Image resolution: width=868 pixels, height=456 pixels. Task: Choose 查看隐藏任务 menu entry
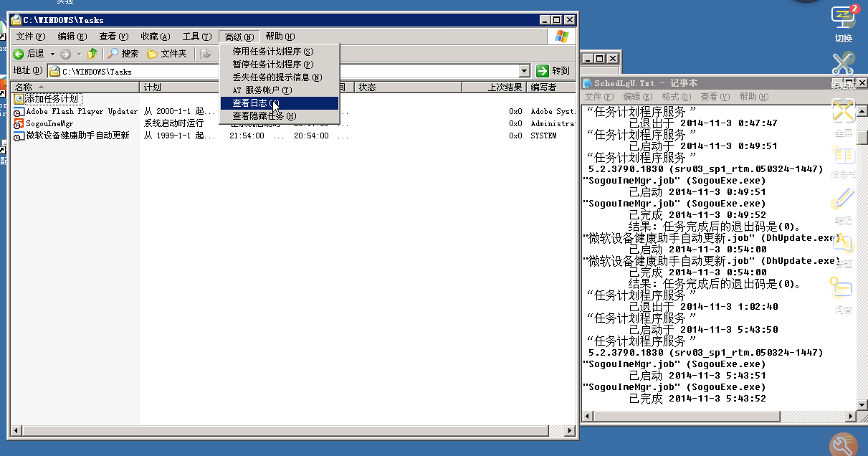tap(280, 116)
